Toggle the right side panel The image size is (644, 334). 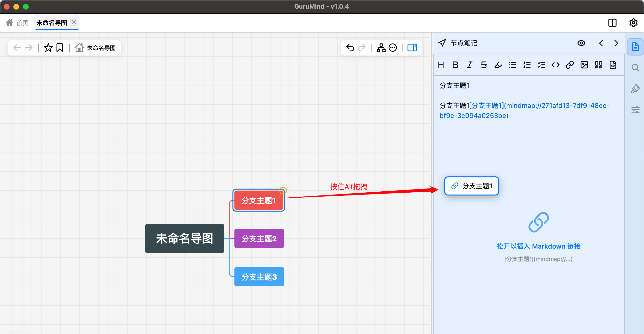[x=412, y=48]
